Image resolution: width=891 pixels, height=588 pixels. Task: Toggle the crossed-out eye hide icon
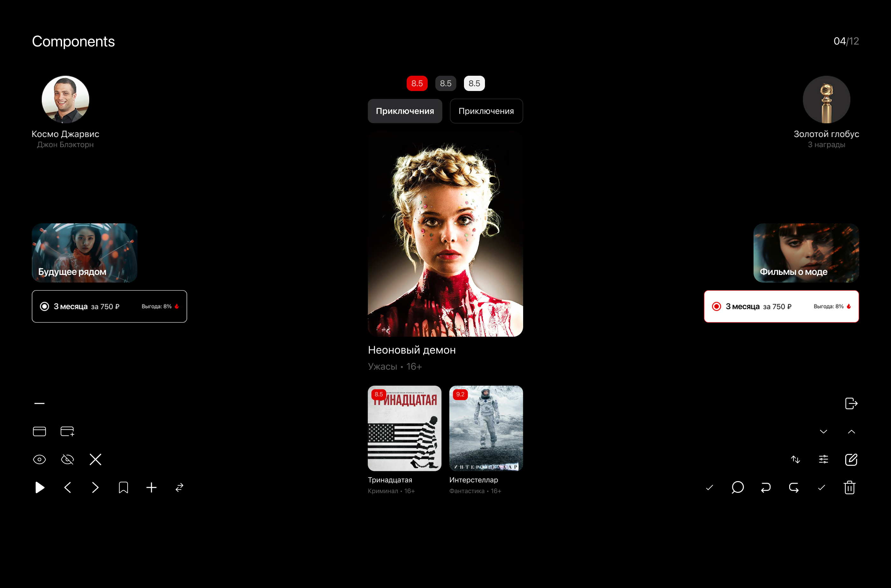67,459
